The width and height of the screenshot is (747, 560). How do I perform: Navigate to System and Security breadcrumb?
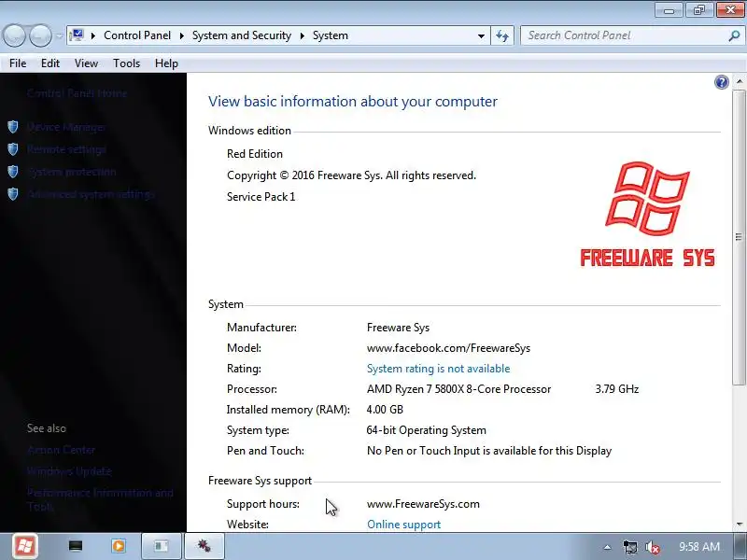point(242,35)
